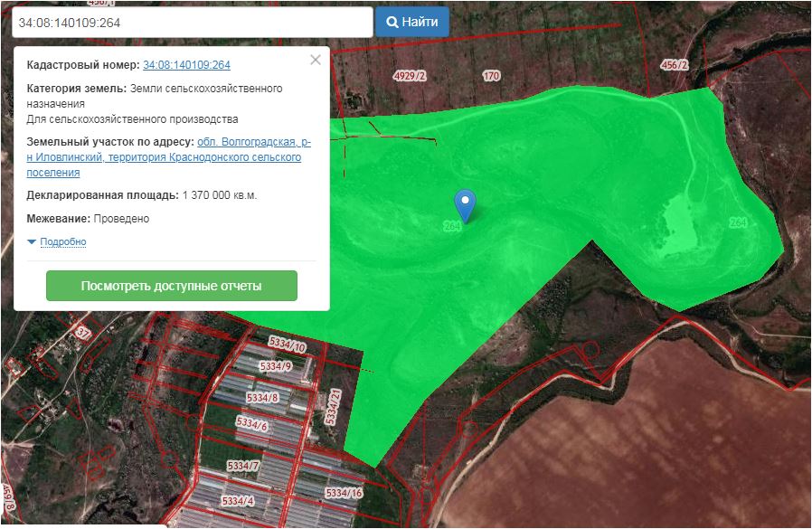
Task: Close the cadastral info popup
Action: (315, 61)
